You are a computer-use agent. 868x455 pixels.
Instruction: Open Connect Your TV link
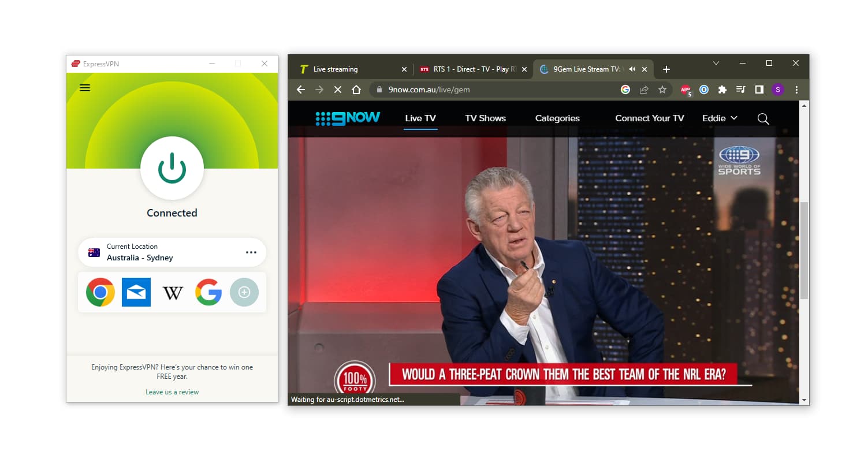pos(650,118)
